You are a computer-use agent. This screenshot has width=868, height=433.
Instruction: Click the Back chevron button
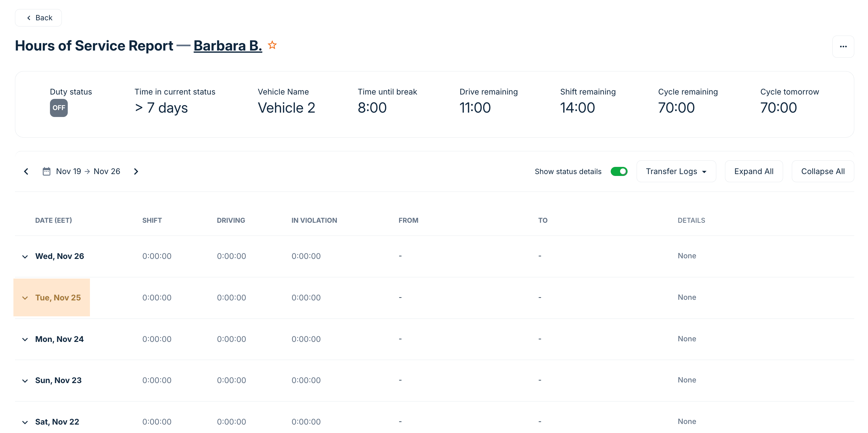38,18
